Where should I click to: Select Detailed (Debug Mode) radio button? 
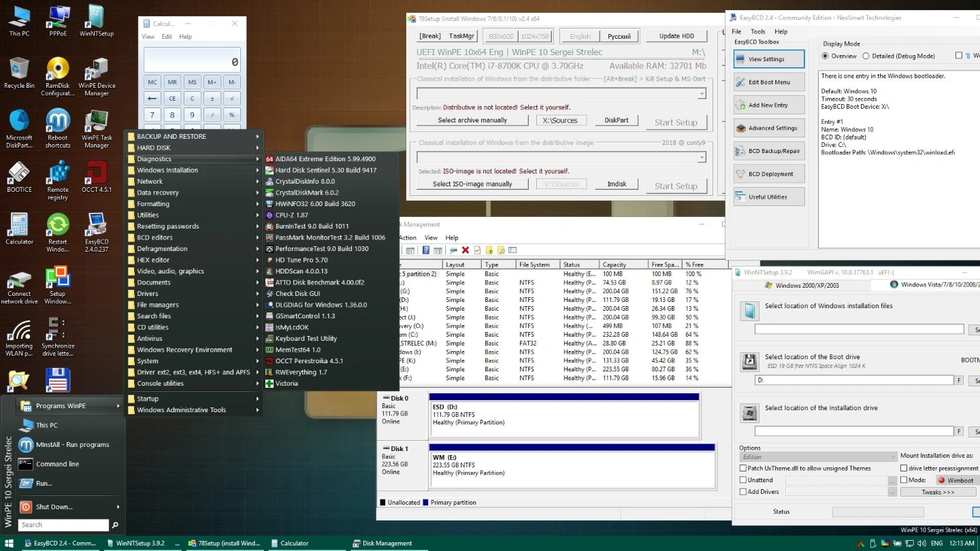coord(866,56)
